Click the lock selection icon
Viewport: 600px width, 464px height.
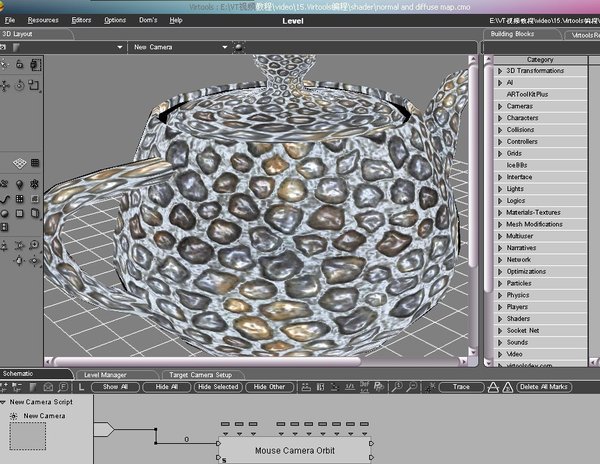point(19,64)
